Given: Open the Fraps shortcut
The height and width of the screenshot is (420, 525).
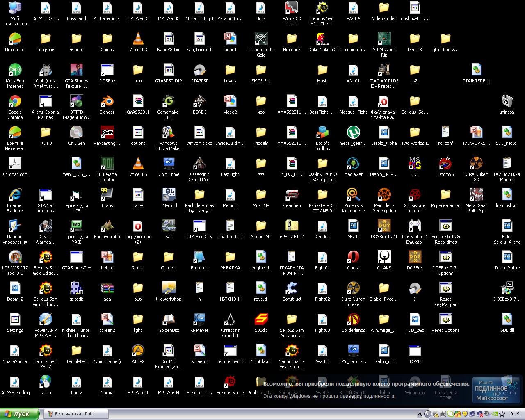Looking at the screenshot, I should pyautogui.click(x=107, y=194).
